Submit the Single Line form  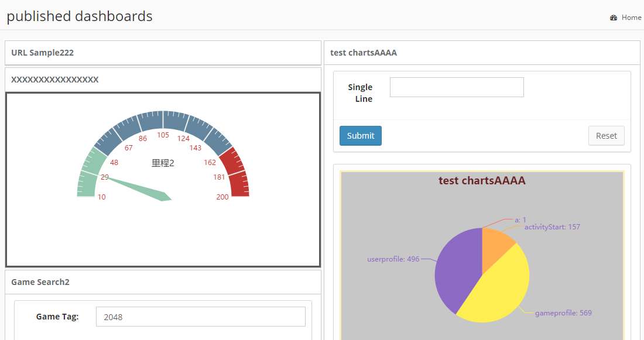tap(361, 136)
